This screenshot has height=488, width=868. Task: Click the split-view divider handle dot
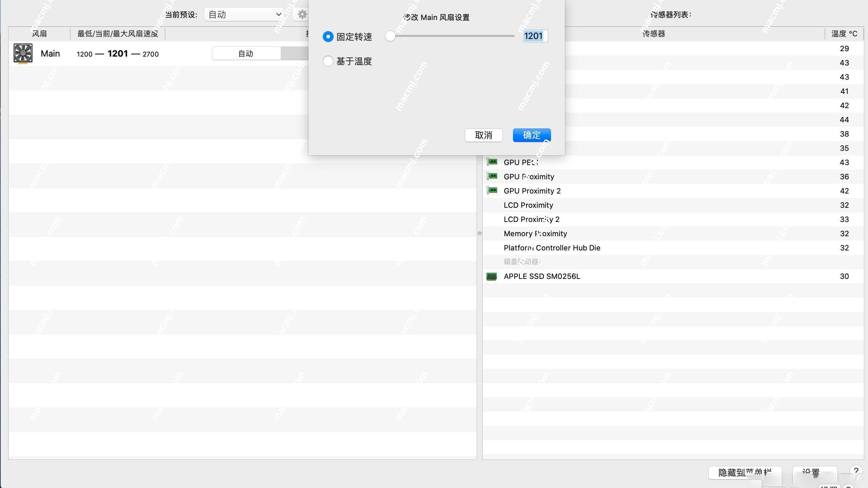point(479,233)
